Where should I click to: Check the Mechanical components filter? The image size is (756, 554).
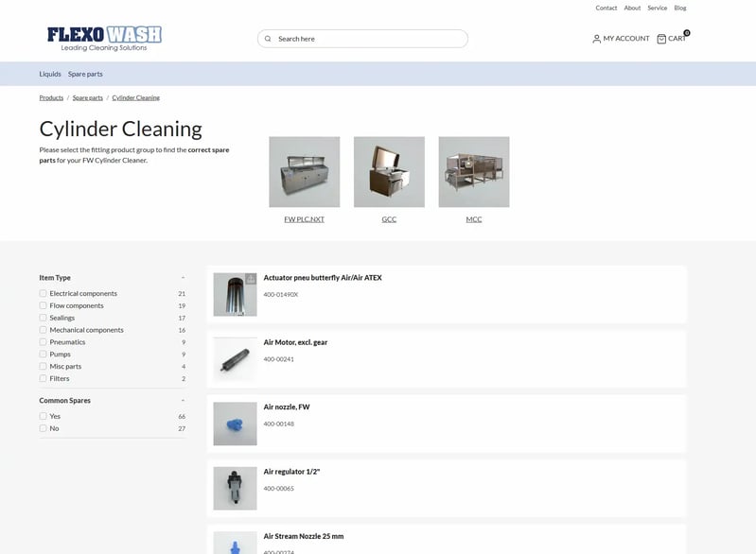click(43, 330)
